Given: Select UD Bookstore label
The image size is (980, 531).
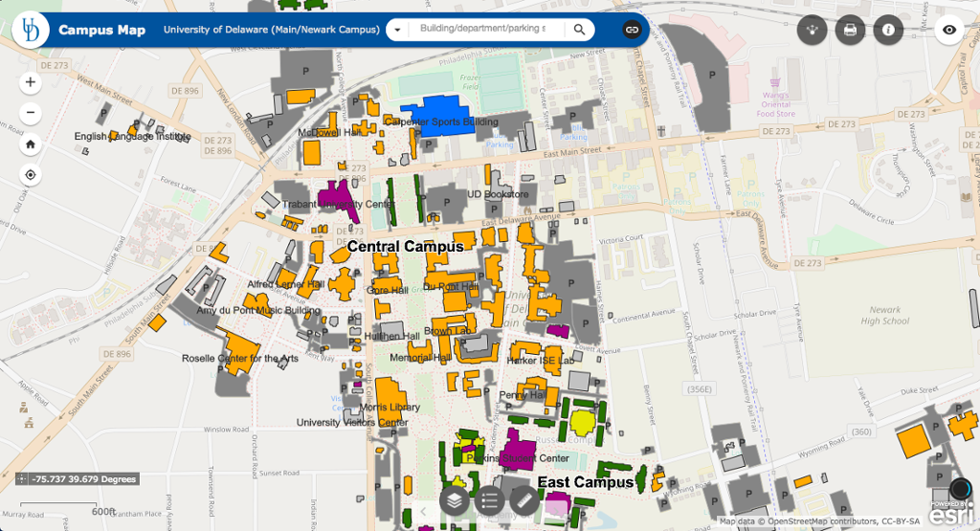Looking at the screenshot, I should pos(498,194).
